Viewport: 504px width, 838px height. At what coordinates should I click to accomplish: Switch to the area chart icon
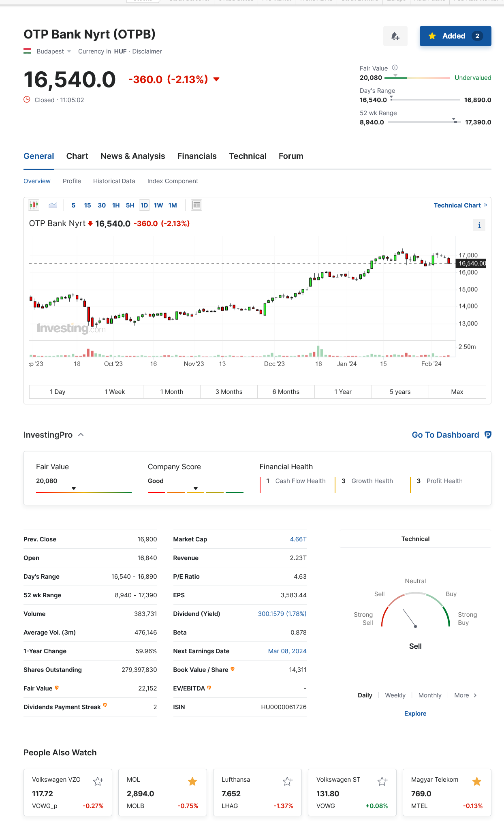[53, 205]
